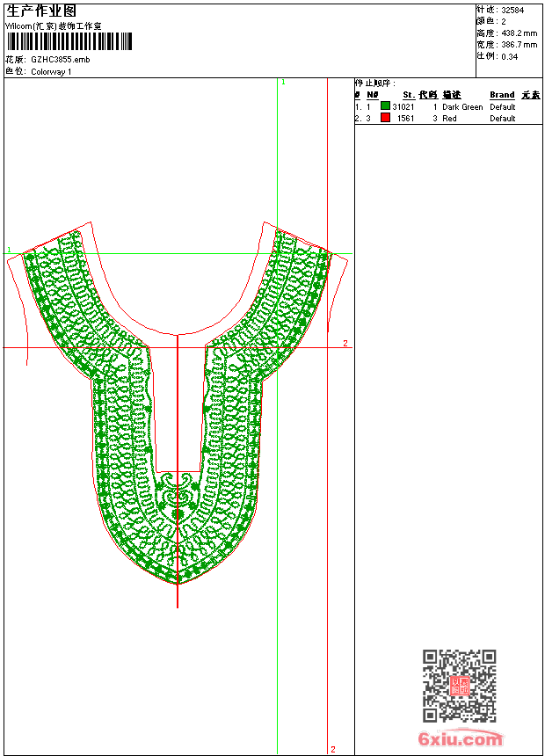Screen dimensions: 545x756
Task: Click the 描述 column header
Action: pyautogui.click(x=451, y=95)
